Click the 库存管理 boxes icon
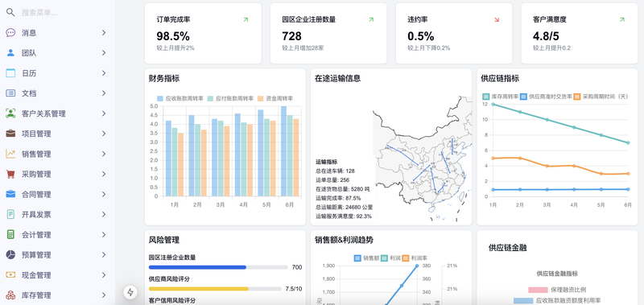The image size is (644, 305). point(10,295)
